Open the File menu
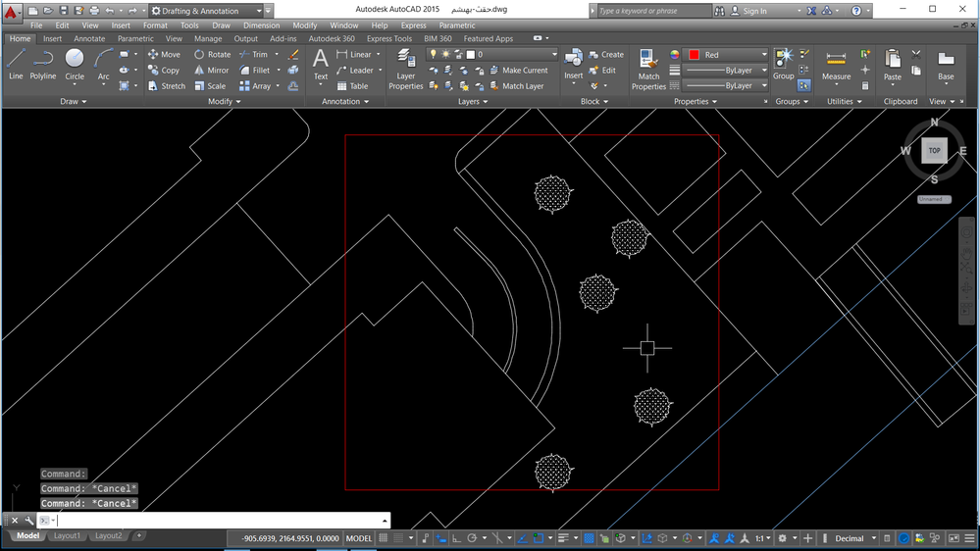Viewport: 980px width, 551px height. [x=36, y=25]
